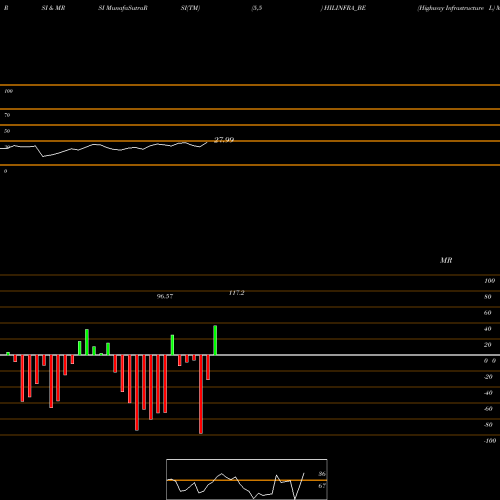Click the 'SI & MR' header text
Screen dimensions: 500x500
tap(53, 8)
